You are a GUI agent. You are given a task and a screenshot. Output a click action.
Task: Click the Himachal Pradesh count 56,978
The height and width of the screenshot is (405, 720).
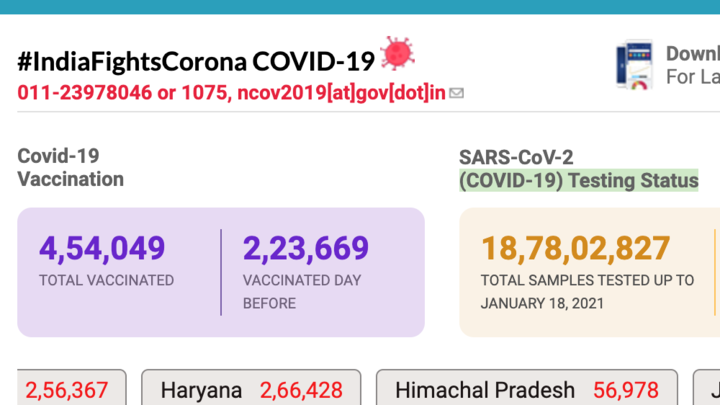[625, 390]
